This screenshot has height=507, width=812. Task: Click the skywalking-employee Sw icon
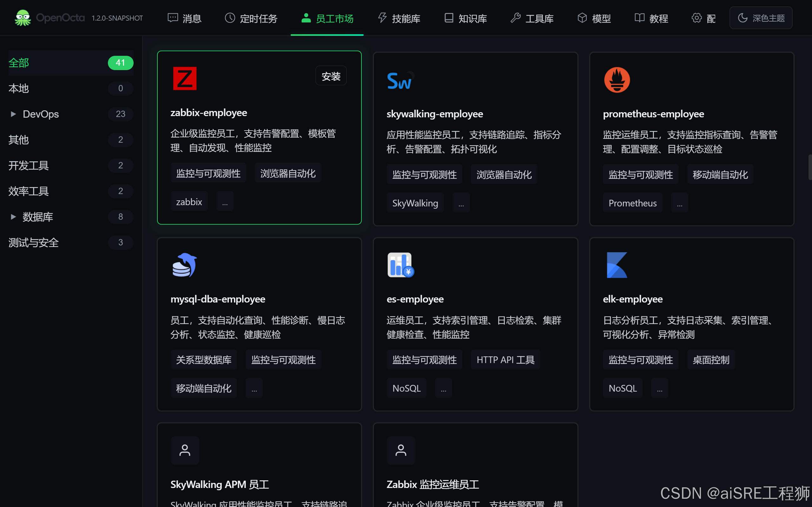tap(400, 81)
